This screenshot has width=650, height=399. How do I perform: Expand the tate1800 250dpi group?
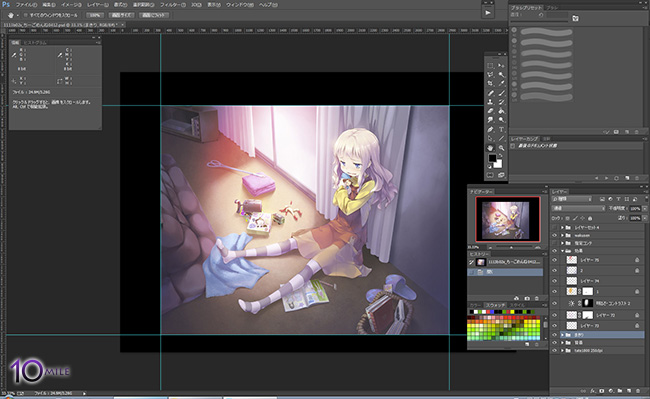click(x=563, y=351)
